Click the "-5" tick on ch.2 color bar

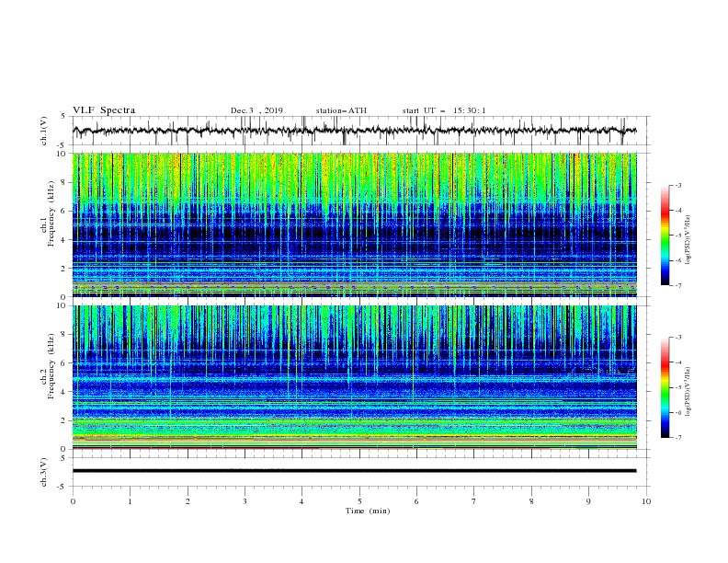[x=677, y=387]
